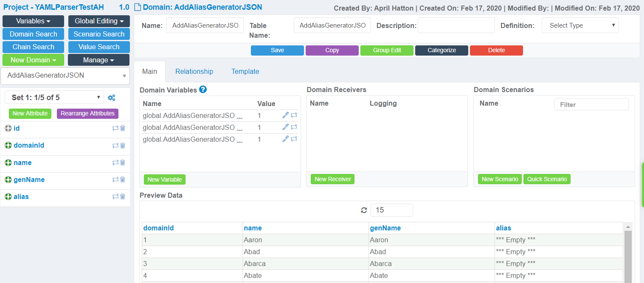
Task: Click the Domain Search button
Action: pos(33,34)
